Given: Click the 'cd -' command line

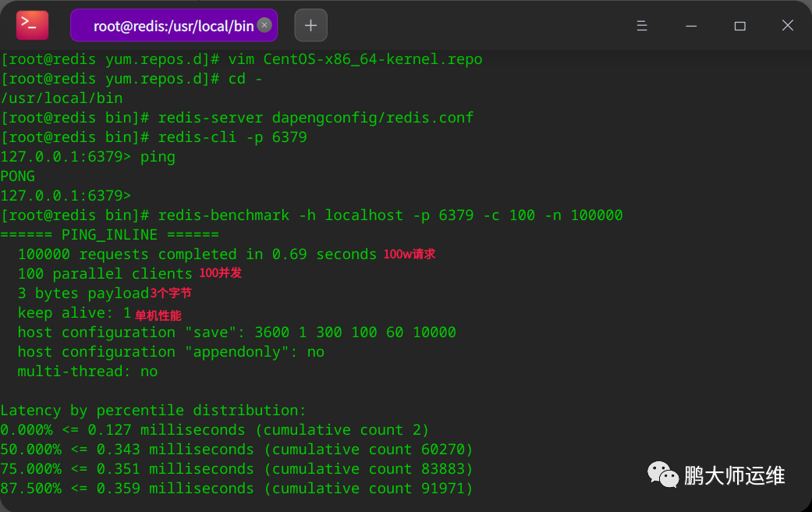Looking at the screenshot, I should coord(132,79).
